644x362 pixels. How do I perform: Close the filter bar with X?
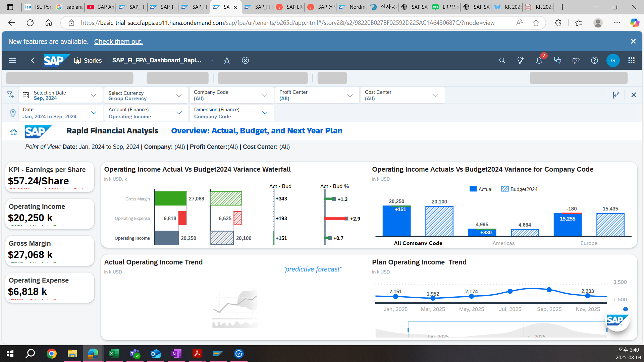pos(634,95)
